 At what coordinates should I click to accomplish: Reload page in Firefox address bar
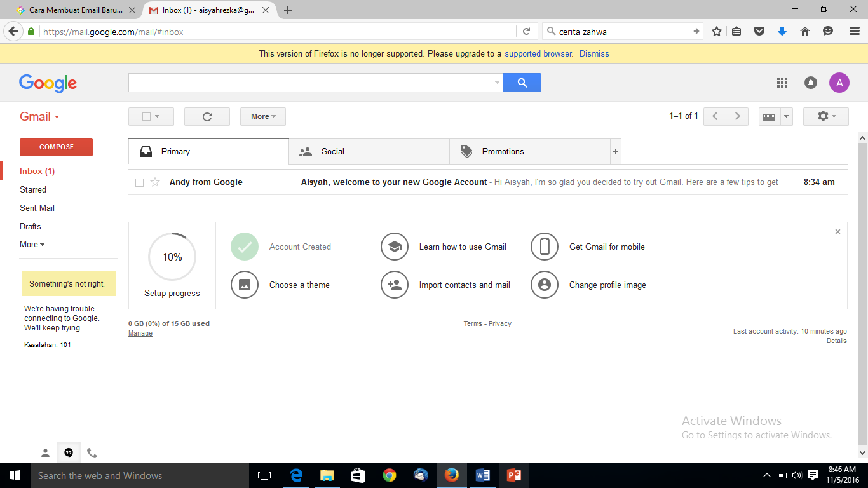(526, 31)
